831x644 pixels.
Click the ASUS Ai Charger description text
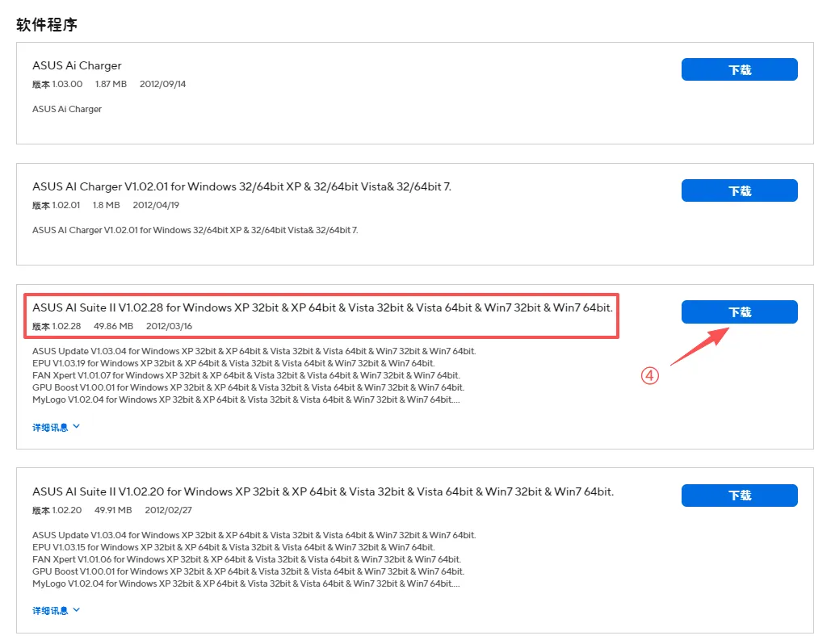[x=67, y=109]
